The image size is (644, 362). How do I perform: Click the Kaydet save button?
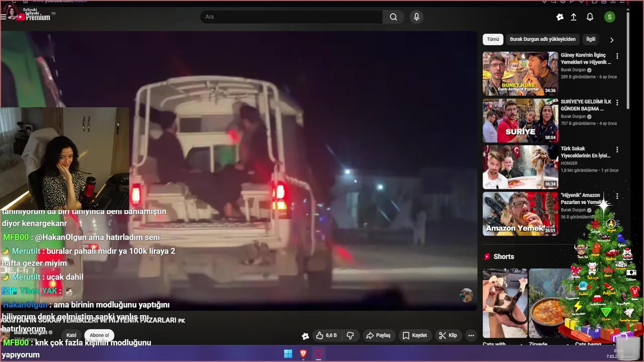pyautogui.click(x=415, y=335)
